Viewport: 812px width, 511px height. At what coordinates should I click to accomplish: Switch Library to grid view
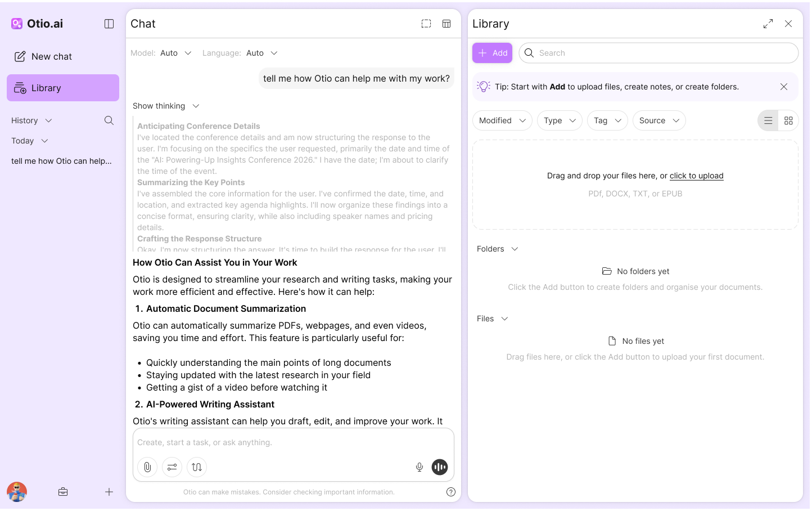coord(788,120)
